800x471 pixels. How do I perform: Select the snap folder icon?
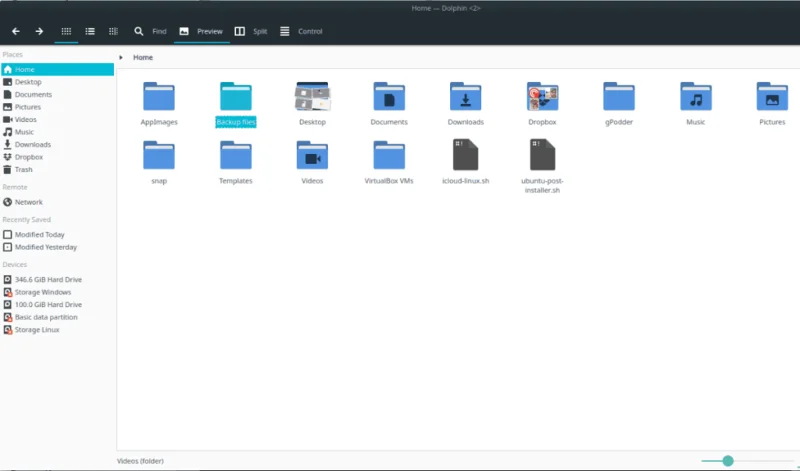159,155
